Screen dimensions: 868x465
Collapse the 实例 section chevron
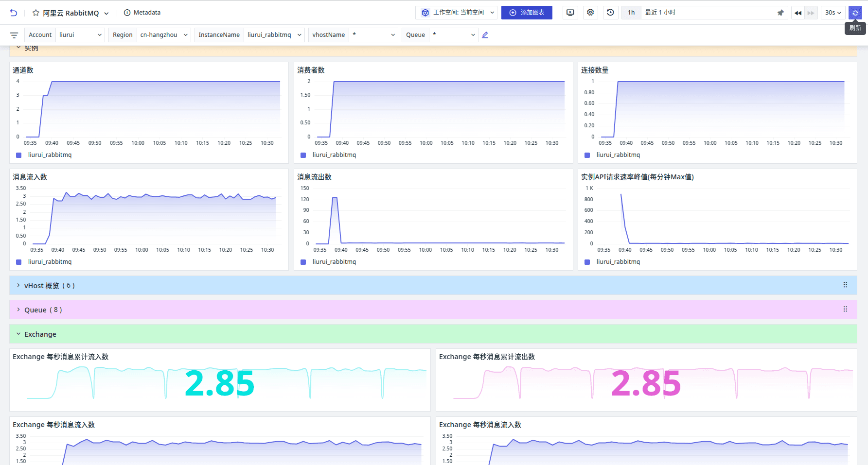18,48
